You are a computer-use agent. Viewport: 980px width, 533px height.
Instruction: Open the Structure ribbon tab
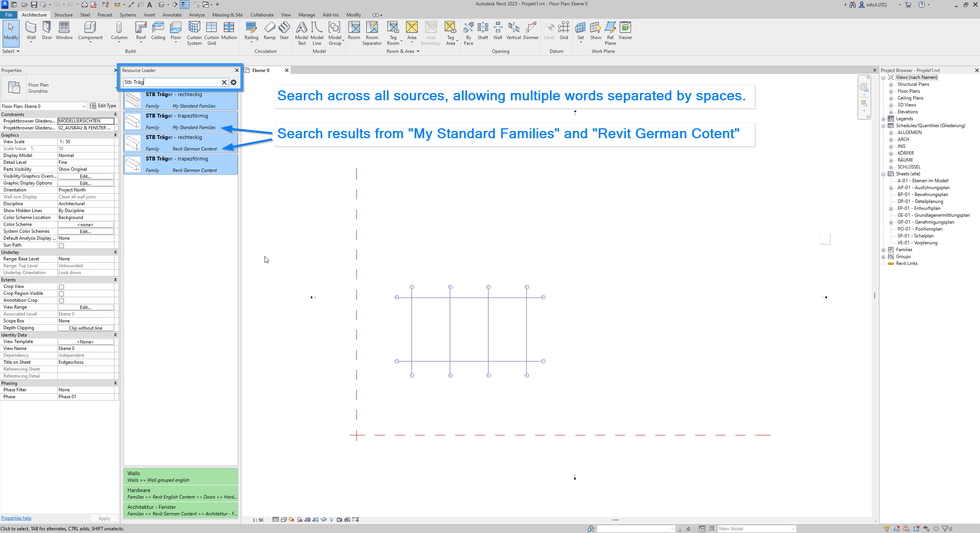63,15
